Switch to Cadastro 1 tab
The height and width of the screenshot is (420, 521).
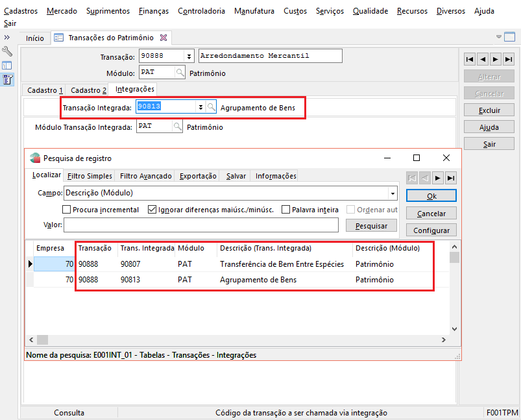(x=45, y=90)
